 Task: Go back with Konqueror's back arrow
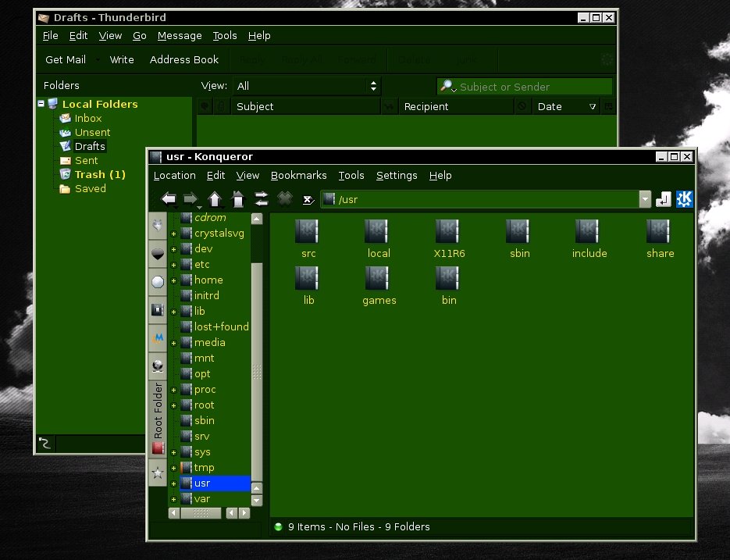tap(169, 199)
